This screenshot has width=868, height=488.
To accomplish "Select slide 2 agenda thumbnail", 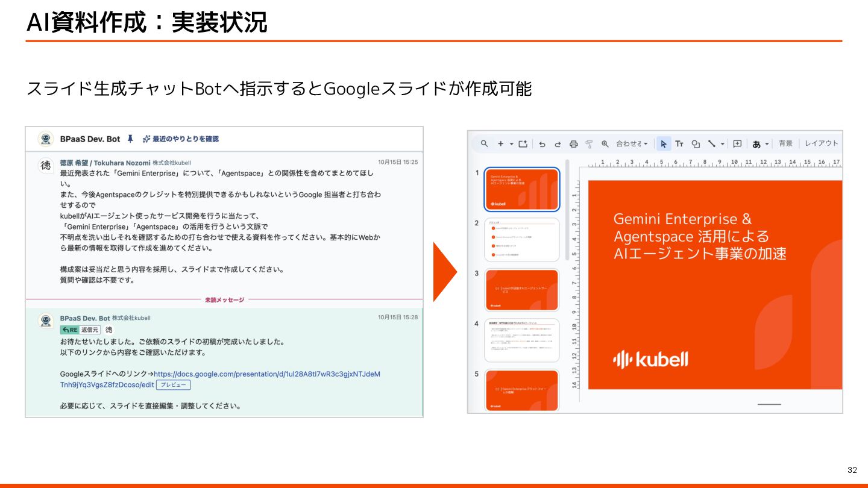I will click(522, 240).
